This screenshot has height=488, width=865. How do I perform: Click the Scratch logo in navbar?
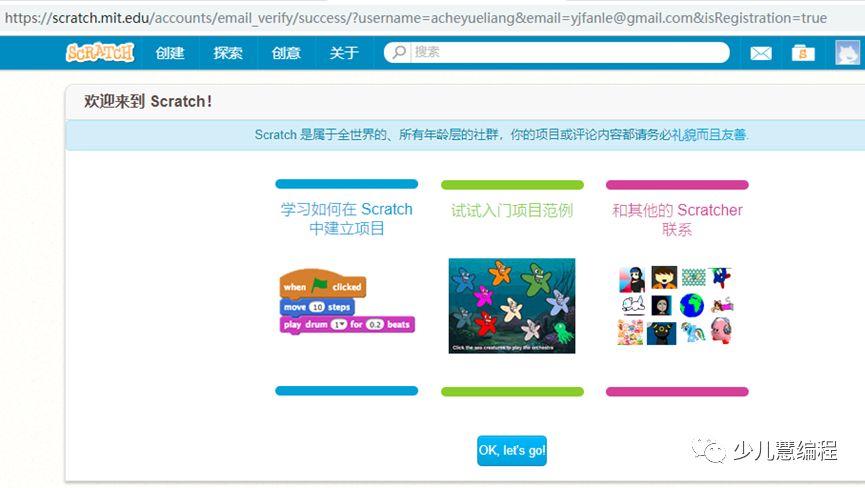[100, 53]
